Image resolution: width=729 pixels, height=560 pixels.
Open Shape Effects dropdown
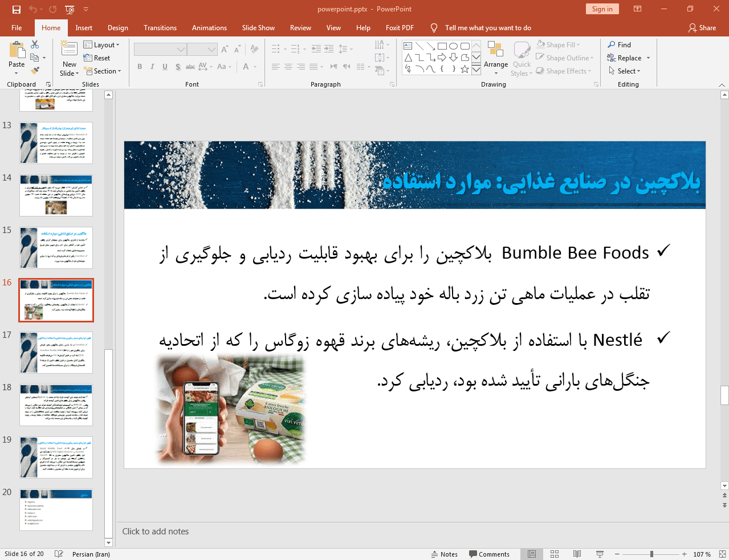tap(563, 71)
